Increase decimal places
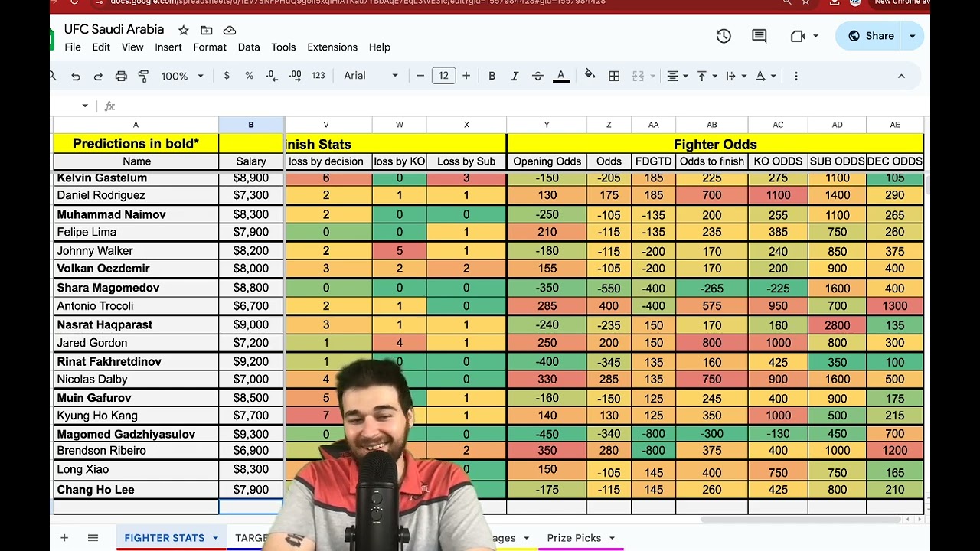 pos(296,76)
